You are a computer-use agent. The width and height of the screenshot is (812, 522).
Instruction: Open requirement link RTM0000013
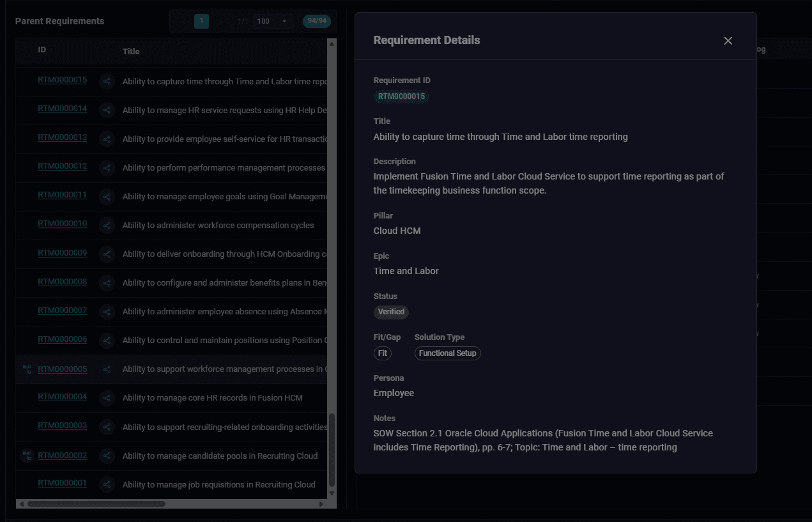[x=63, y=137]
